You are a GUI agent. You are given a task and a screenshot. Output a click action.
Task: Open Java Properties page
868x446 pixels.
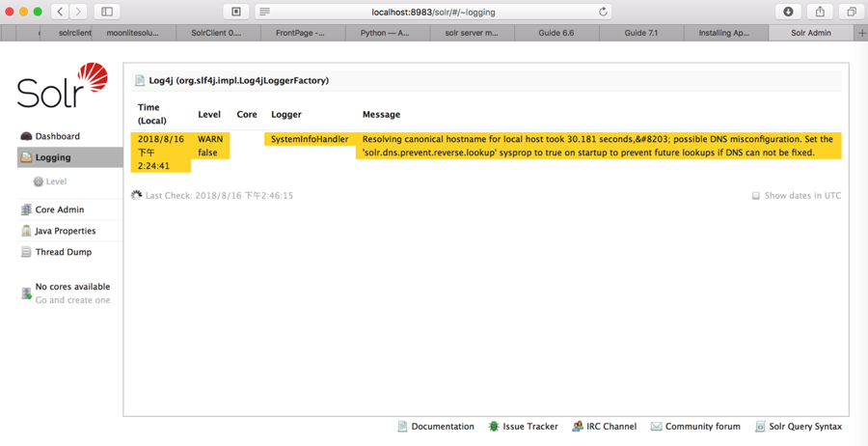(x=66, y=231)
